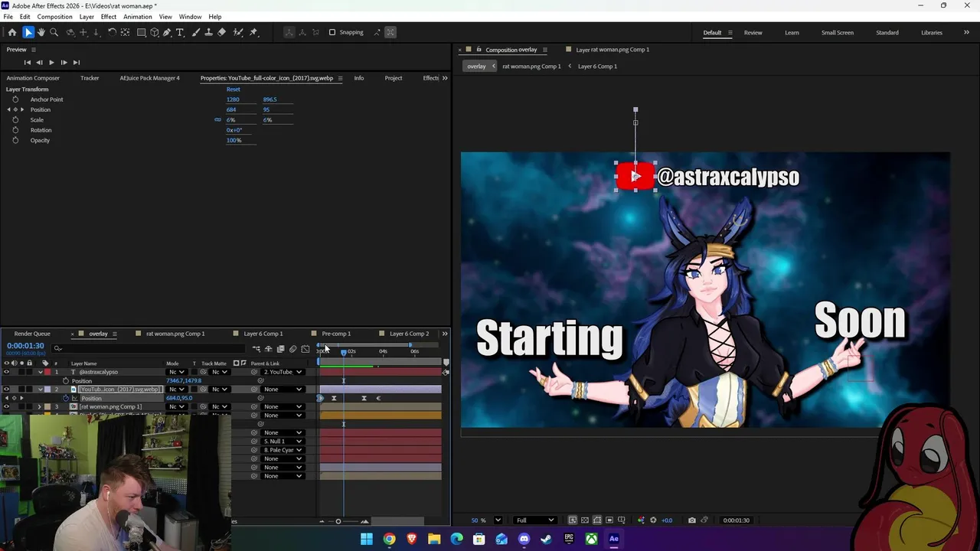Click the red label color of layer 1
The height and width of the screenshot is (551, 980).
47,372
